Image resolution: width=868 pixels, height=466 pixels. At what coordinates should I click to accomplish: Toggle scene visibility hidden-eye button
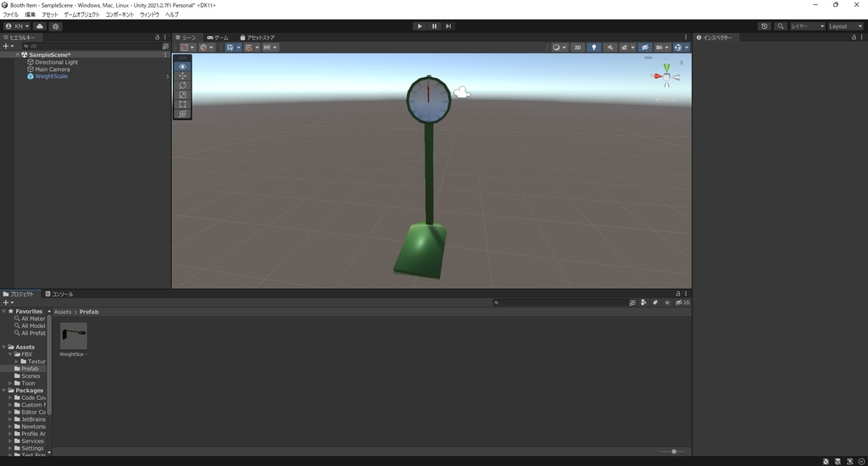coord(645,47)
